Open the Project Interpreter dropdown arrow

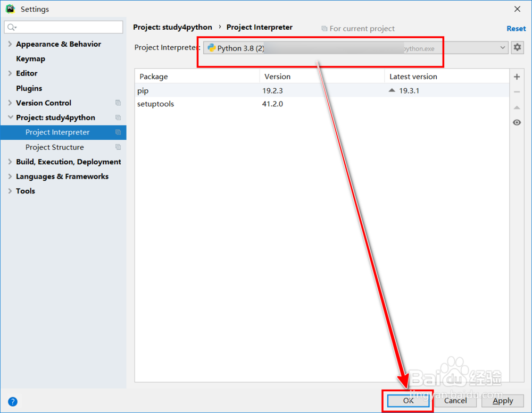click(x=503, y=48)
